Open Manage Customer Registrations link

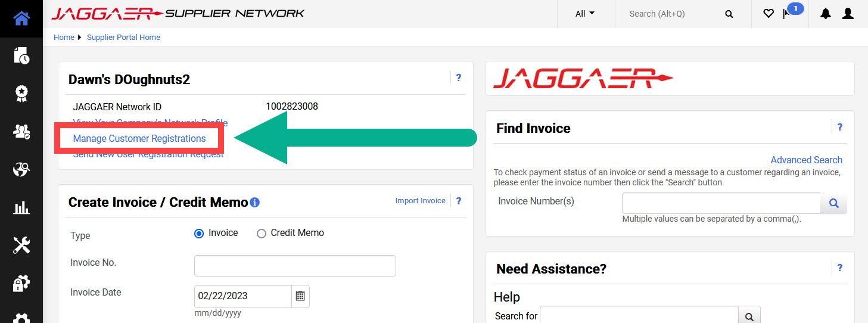(139, 138)
